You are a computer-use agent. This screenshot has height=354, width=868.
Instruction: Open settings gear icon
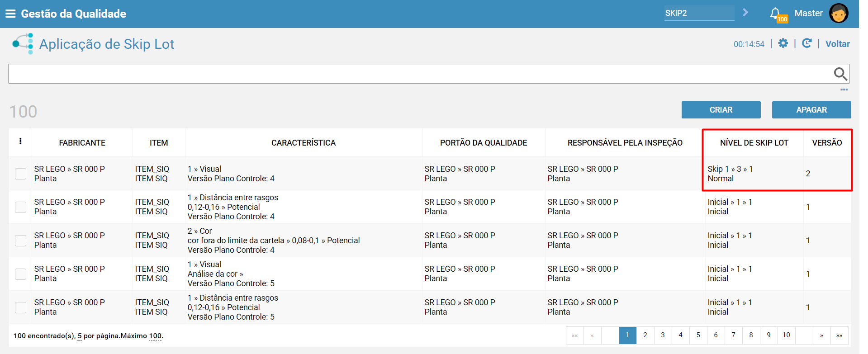pyautogui.click(x=783, y=43)
